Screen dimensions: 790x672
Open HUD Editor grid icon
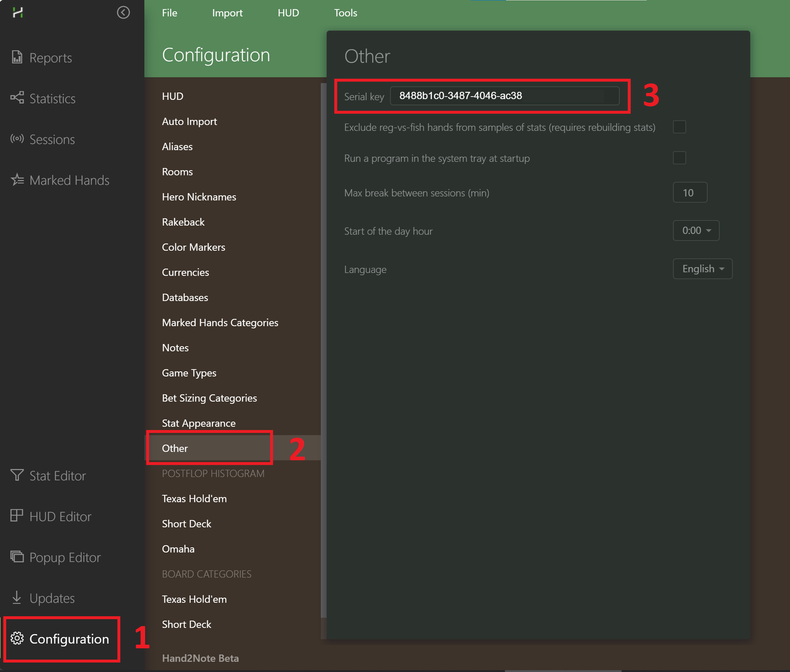pos(17,516)
